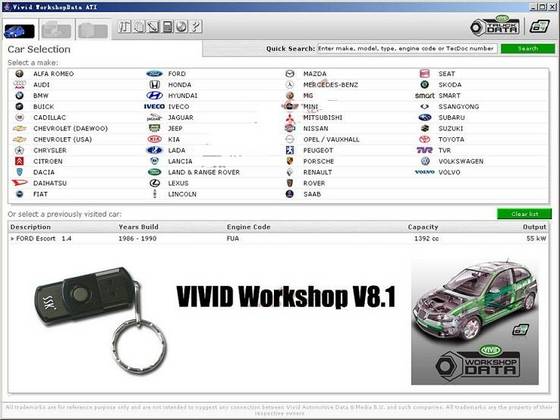Choose LINCOLN from the make list
560x420 pixels.
[182, 194]
